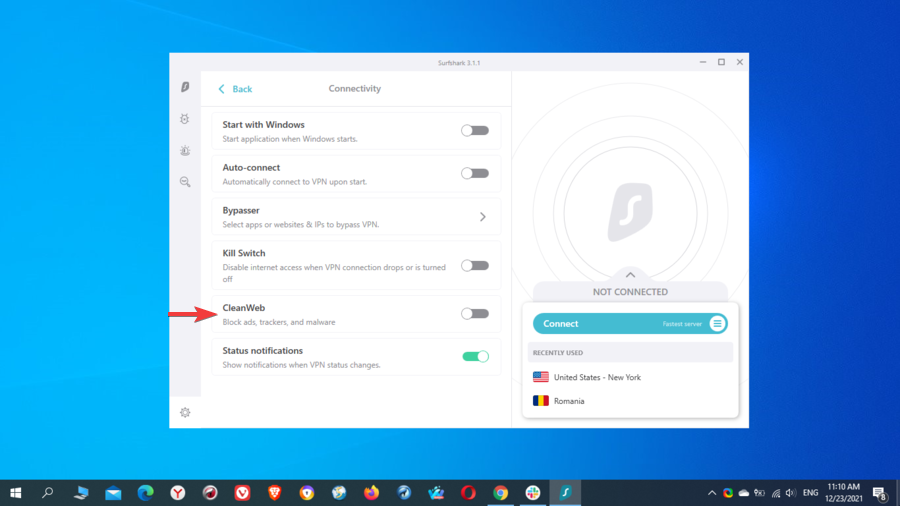Viewport: 900px width, 506px height.
Task: Collapse the connection panel using up chevron
Action: point(630,274)
